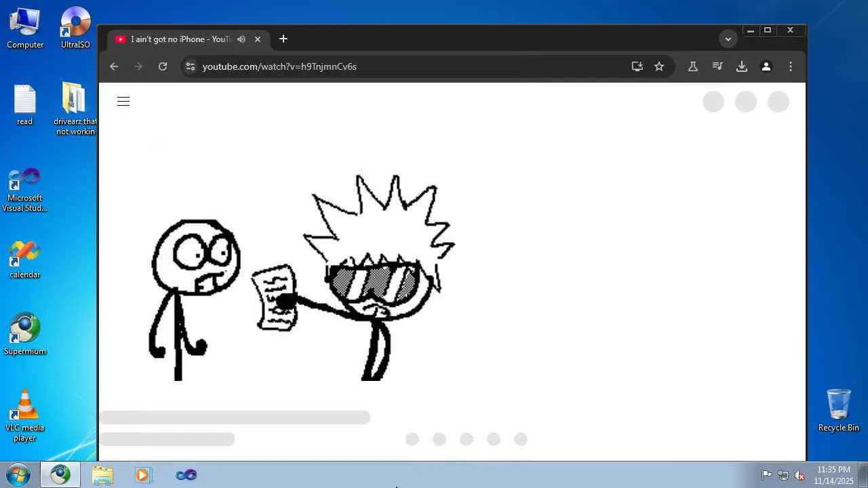The image size is (868, 488).
Task: Open the media controls toolbar icon
Action: [717, 66]
